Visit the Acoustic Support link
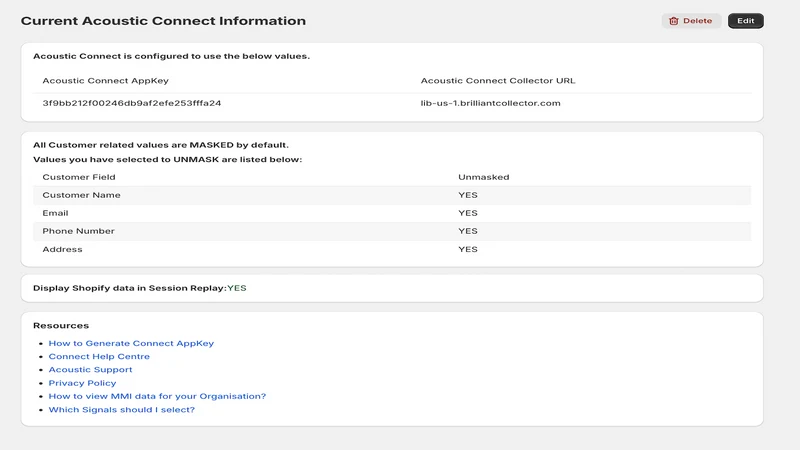The width and height of the screenshot is (800, 450). click(90, 369)
